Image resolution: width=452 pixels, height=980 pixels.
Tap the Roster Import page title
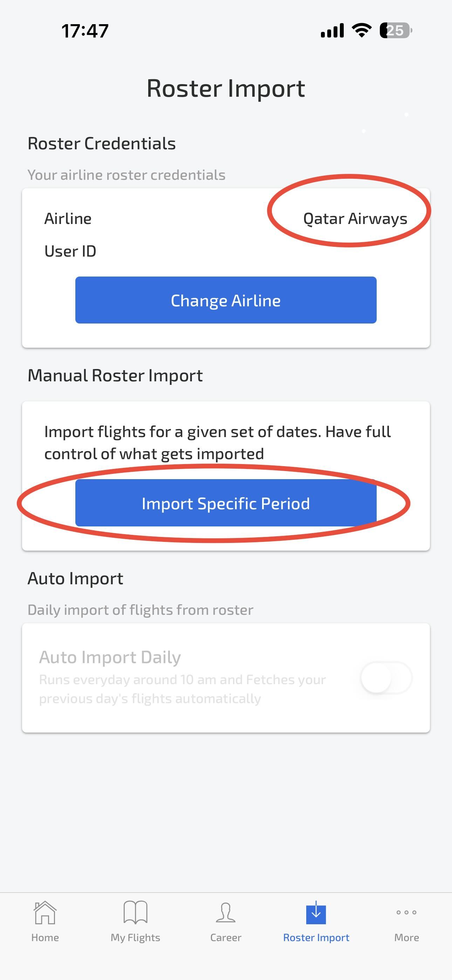226,88
